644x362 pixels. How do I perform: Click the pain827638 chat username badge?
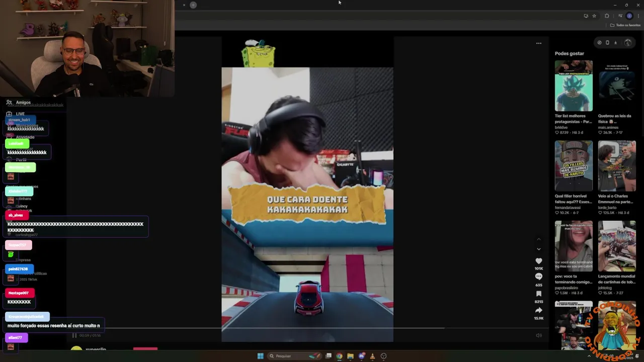click(x=18, y=269)
